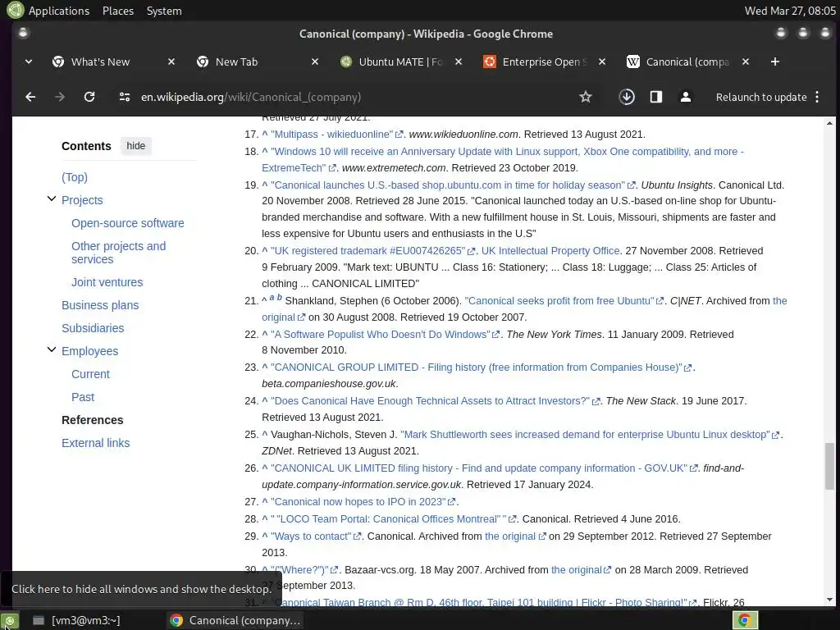Screen dimensions: 840x630
Task: Click the scrollbar up arrow
Action: 830,123
